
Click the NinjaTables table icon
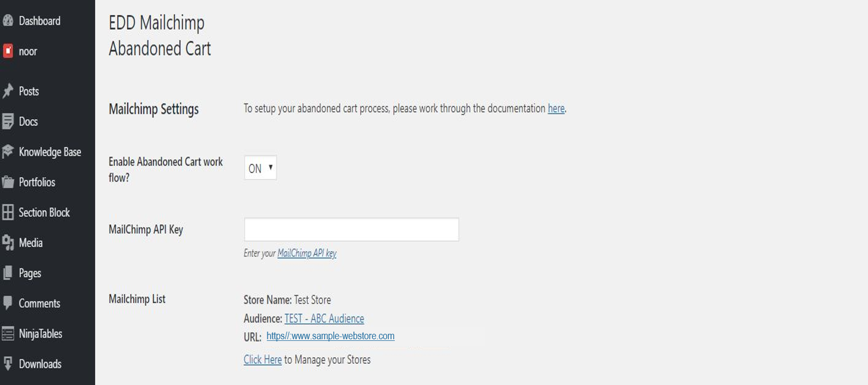pos(8,333)
